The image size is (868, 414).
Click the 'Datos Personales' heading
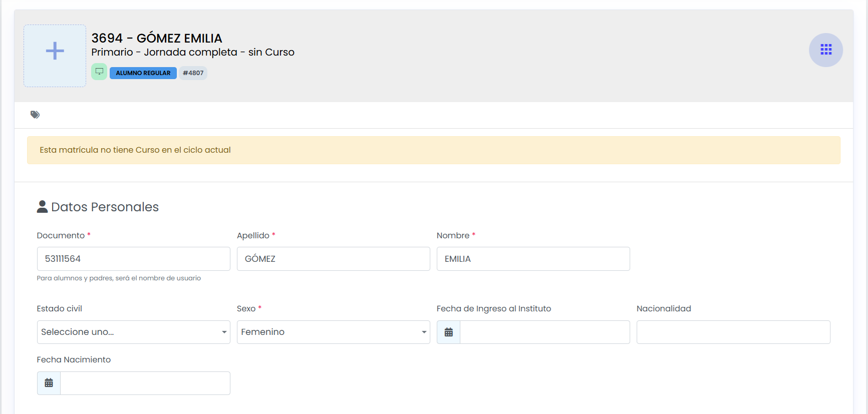[x=105, y=207]
